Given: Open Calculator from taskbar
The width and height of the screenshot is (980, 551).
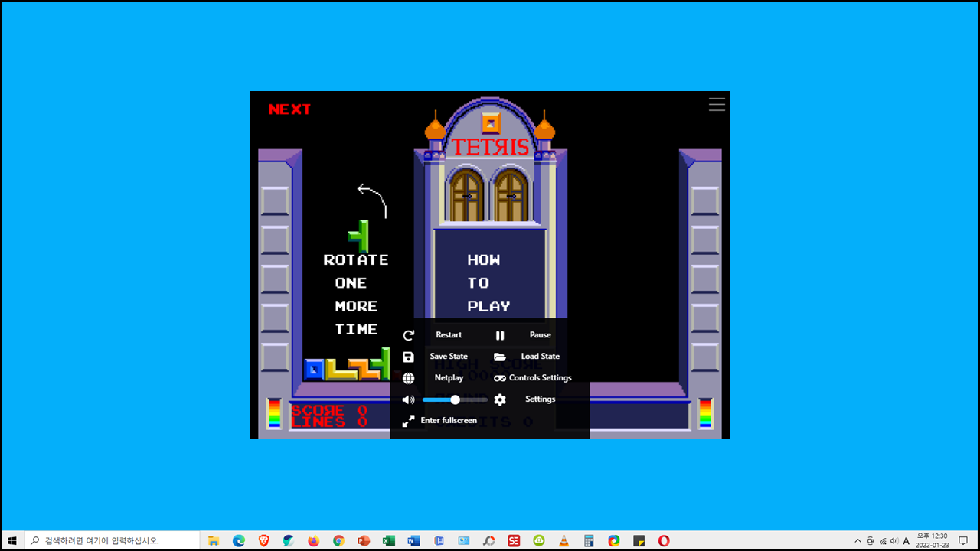Looking at the screenshot, I should click(x=589, y=540).
